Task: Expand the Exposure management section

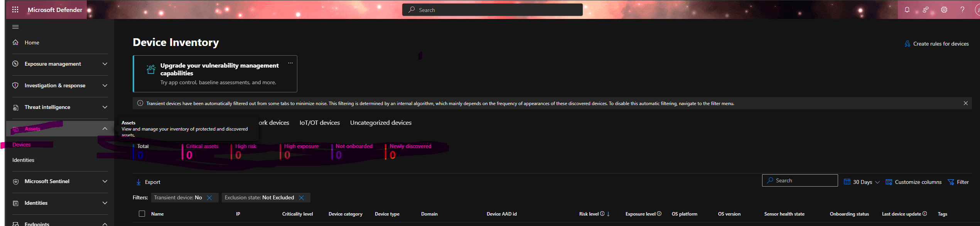Action: pos(105,64)
